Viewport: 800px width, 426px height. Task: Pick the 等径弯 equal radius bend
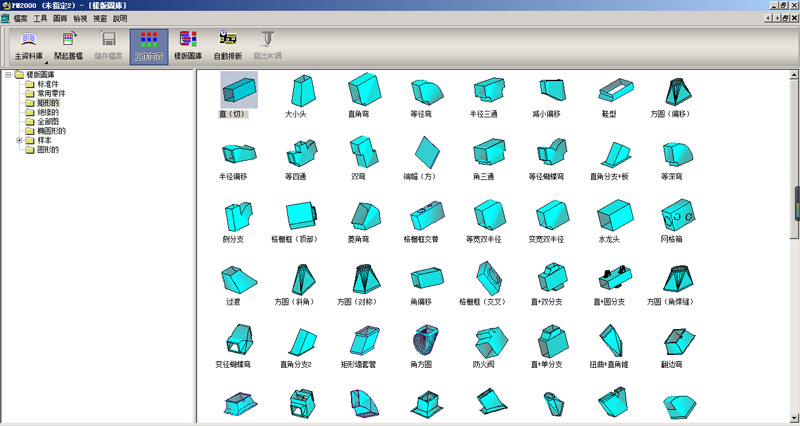[x=427, y=91]
